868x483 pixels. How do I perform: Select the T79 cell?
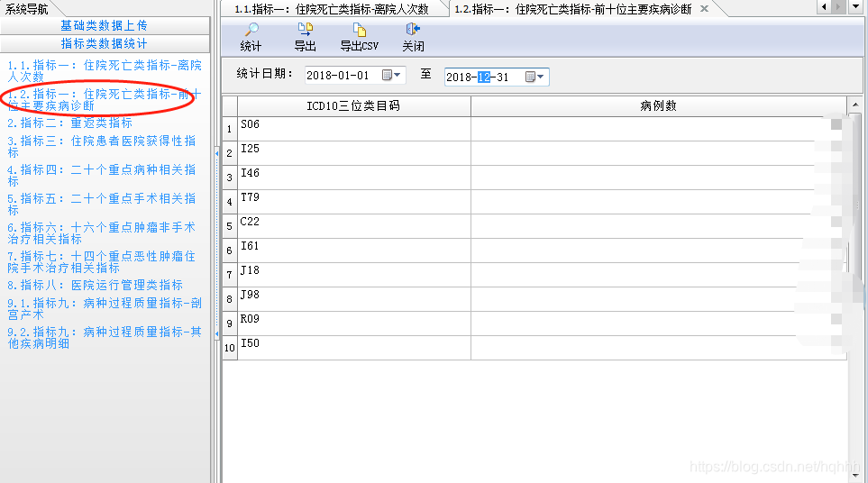[354, 201]
